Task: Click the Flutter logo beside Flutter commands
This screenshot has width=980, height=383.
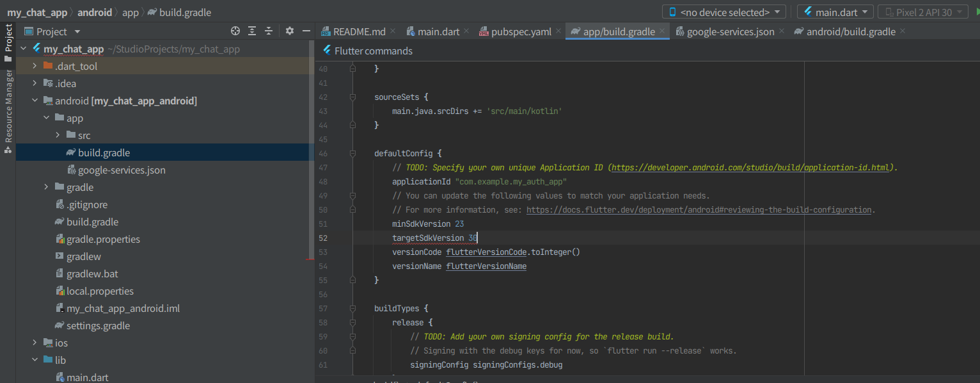Action: (x=326, y=51)
